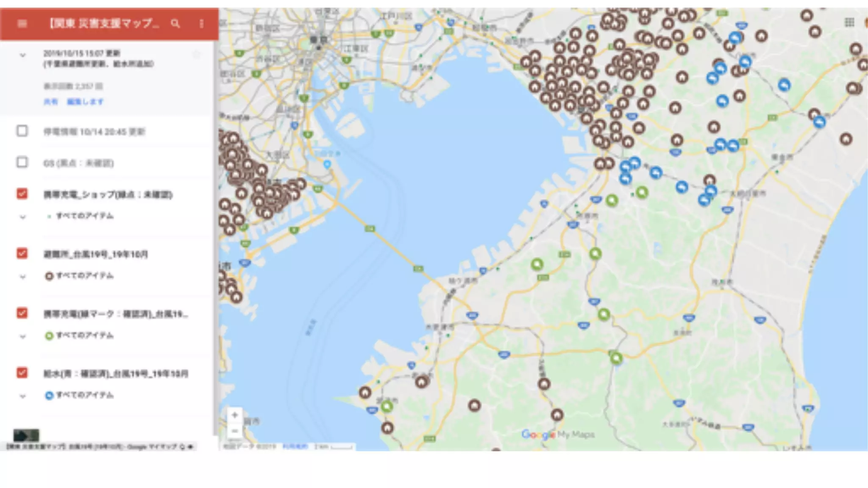Screen dimensions: 868x488
Task: Collapse the map description chevron near update date
Action: click(x=23, y=55)
